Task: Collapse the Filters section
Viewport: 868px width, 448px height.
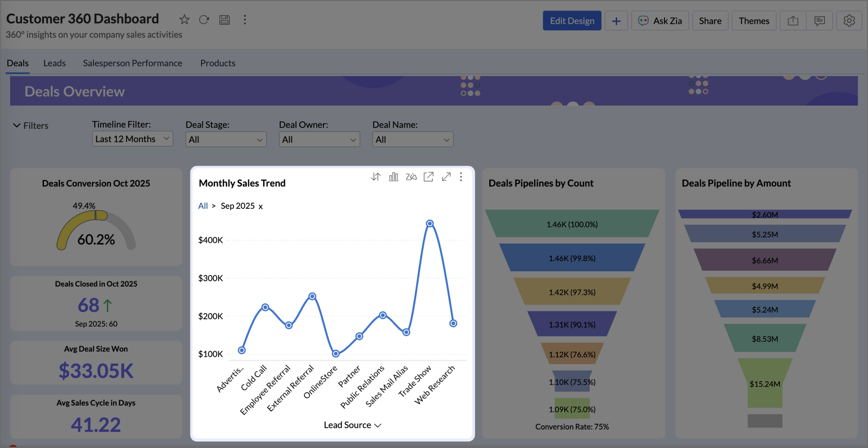Action: tap(17, 126)
